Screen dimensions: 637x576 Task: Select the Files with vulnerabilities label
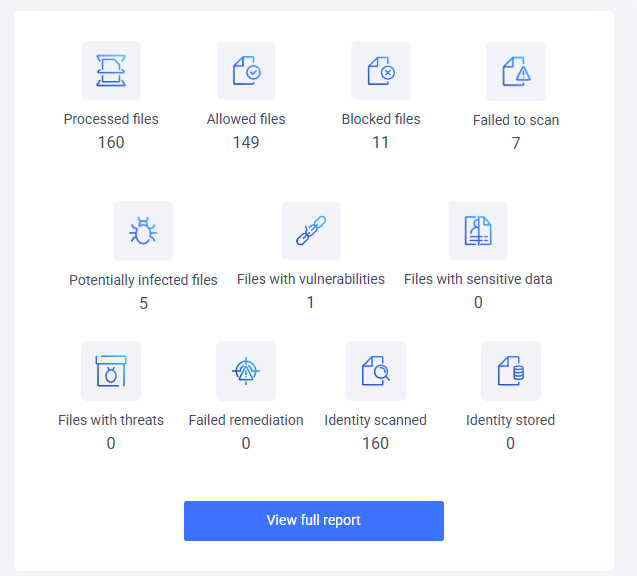tap(311, 279)
